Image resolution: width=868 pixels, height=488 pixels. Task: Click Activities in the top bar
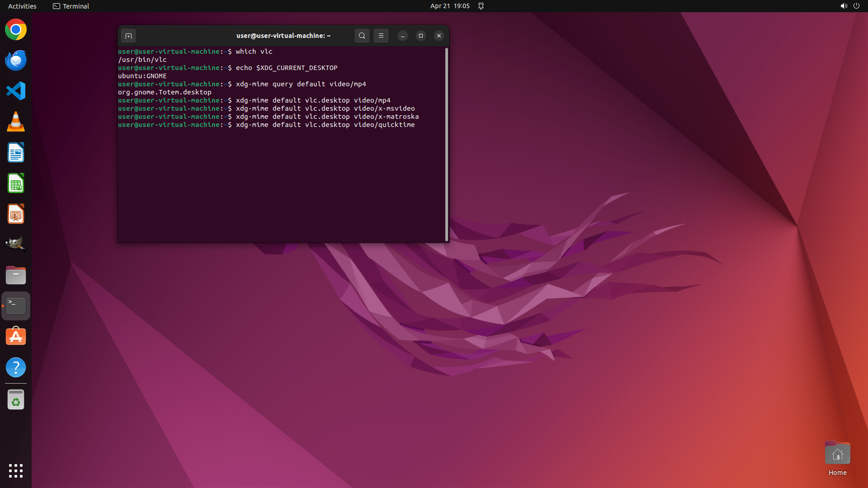point(22,6)
